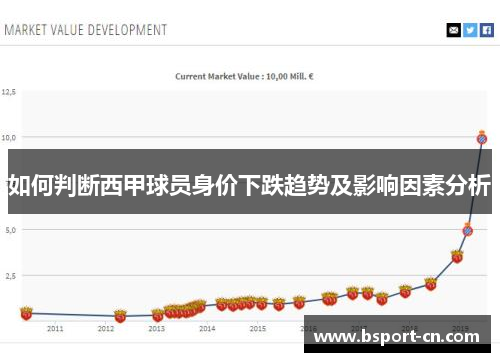Select the red crest marker just below 5,0
Screen dimensions: 500x362
(457, 256)
